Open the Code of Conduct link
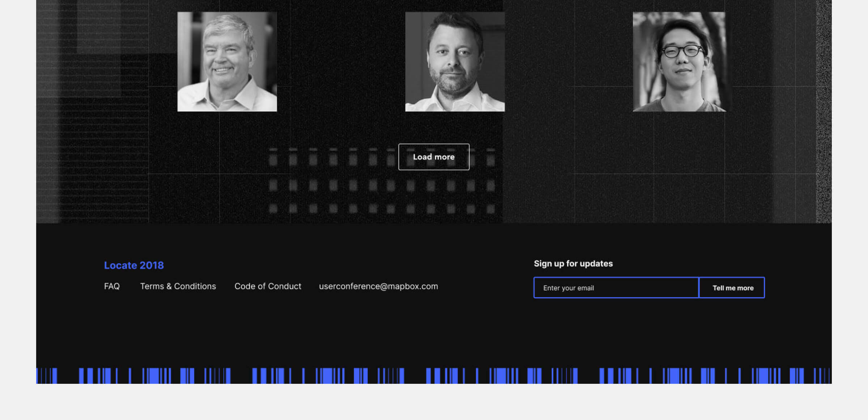 point(268,286)
